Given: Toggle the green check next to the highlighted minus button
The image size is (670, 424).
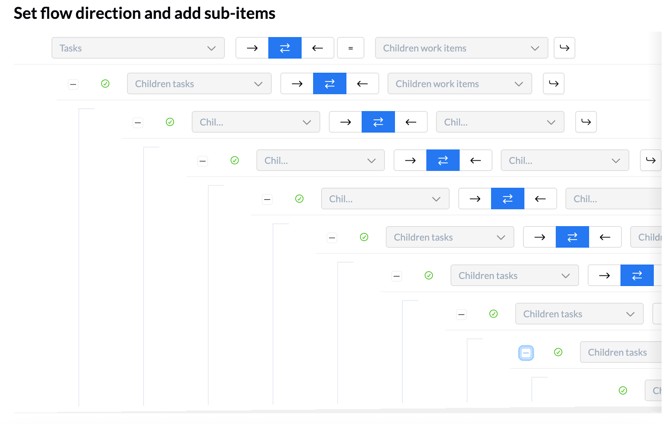Looking at the screenshot, I should click(558, 352).
